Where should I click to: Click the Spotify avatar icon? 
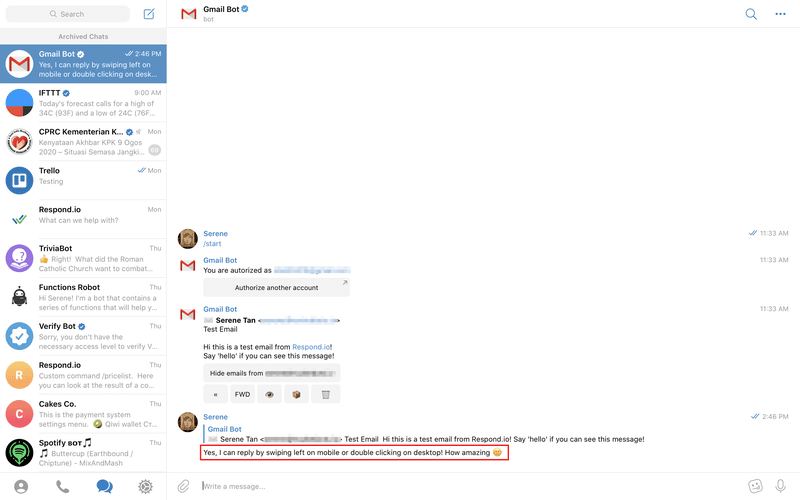point(19,453)
